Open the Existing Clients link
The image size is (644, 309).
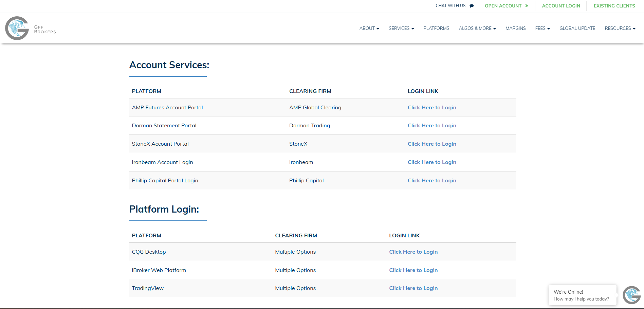pyautogui.click(x=614, y=6)
